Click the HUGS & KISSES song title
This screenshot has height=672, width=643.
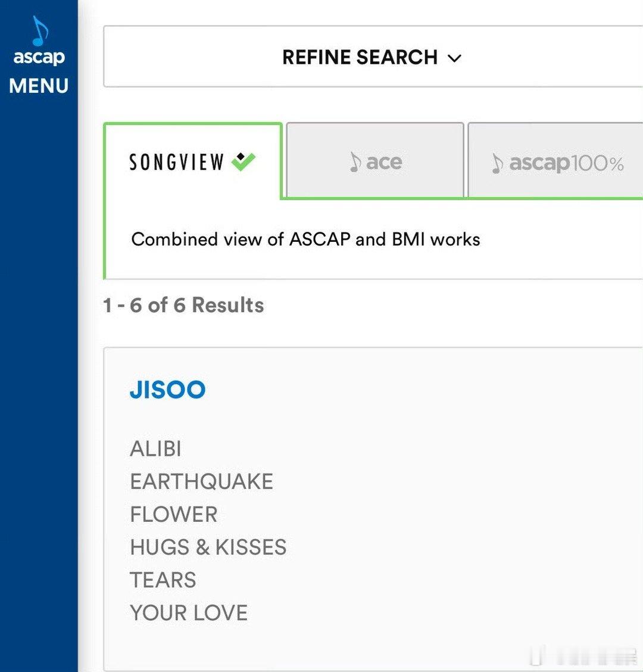[x=208, y=547]
